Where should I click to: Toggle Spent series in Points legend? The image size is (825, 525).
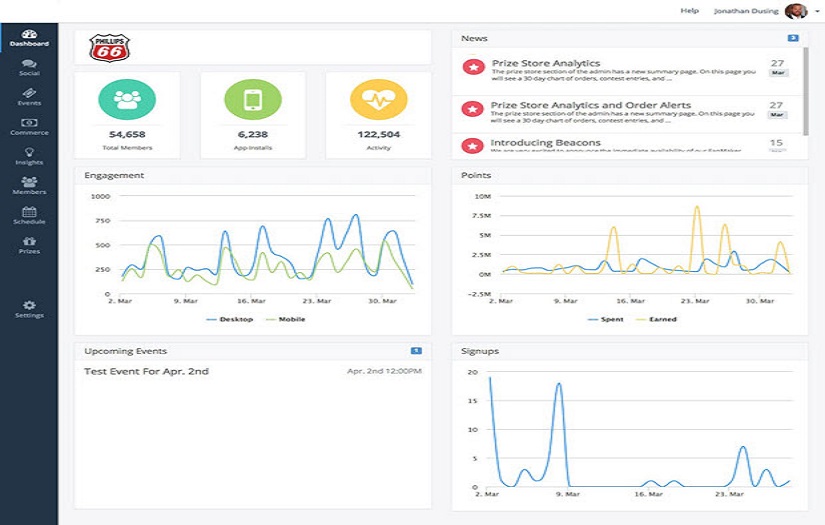tap(606, 319)
